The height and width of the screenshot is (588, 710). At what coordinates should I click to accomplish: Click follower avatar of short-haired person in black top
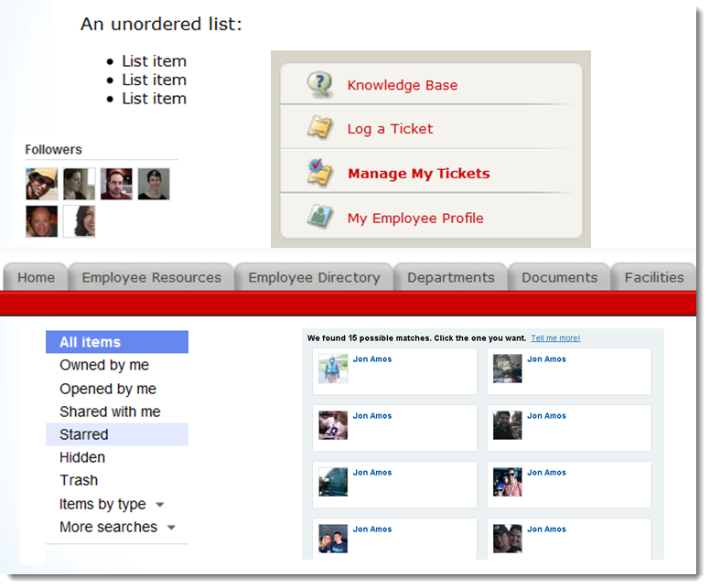154,184
